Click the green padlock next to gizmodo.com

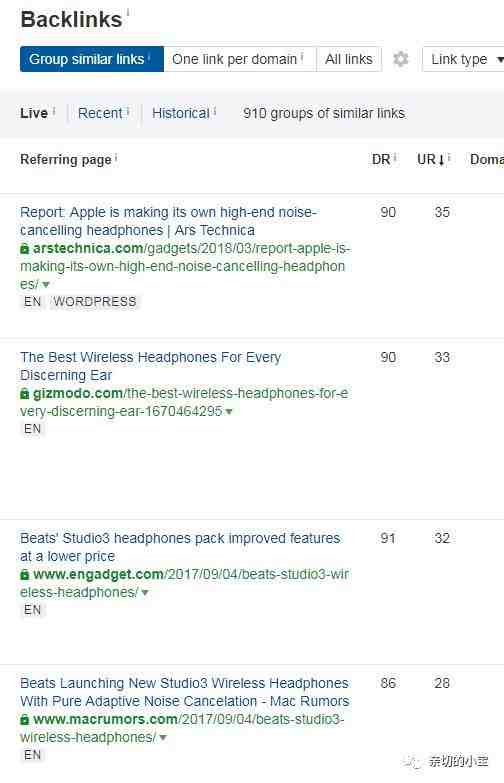tap(24, 393)
